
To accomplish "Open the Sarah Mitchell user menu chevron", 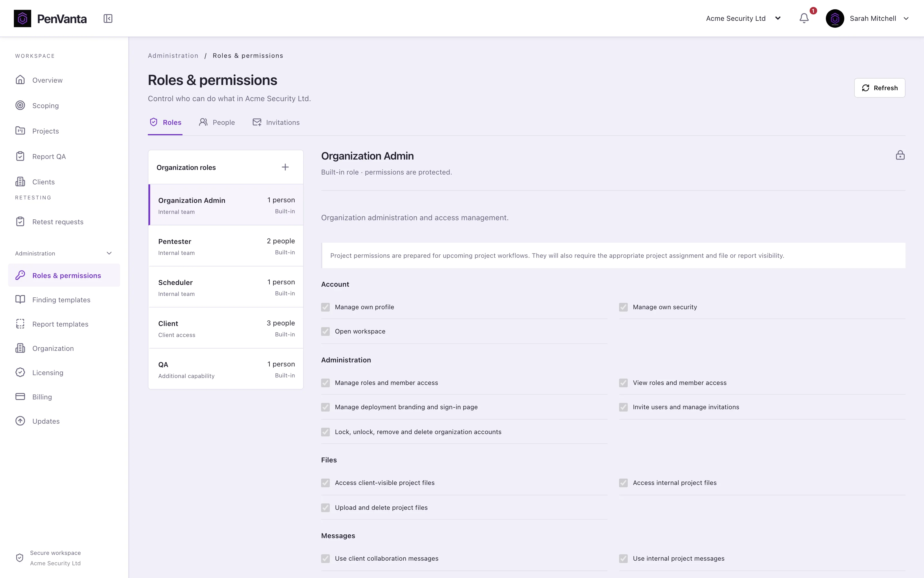I will pos(906,18).
